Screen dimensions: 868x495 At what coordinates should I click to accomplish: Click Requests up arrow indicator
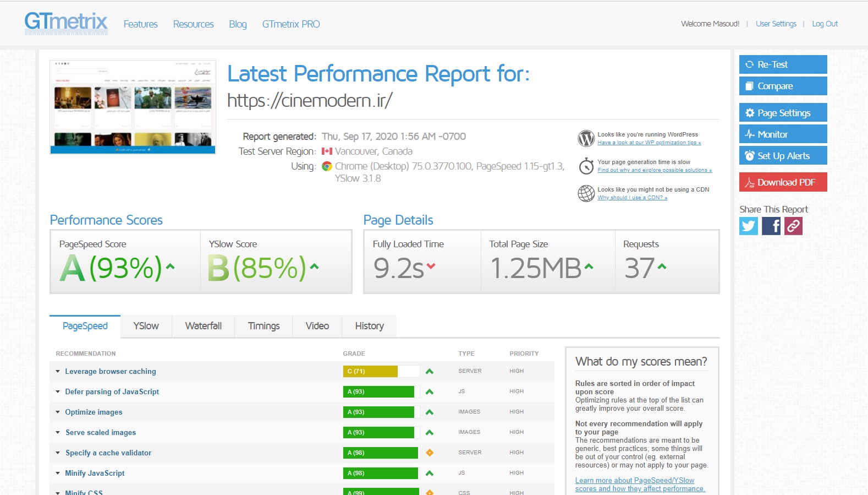tap(662, 266)
